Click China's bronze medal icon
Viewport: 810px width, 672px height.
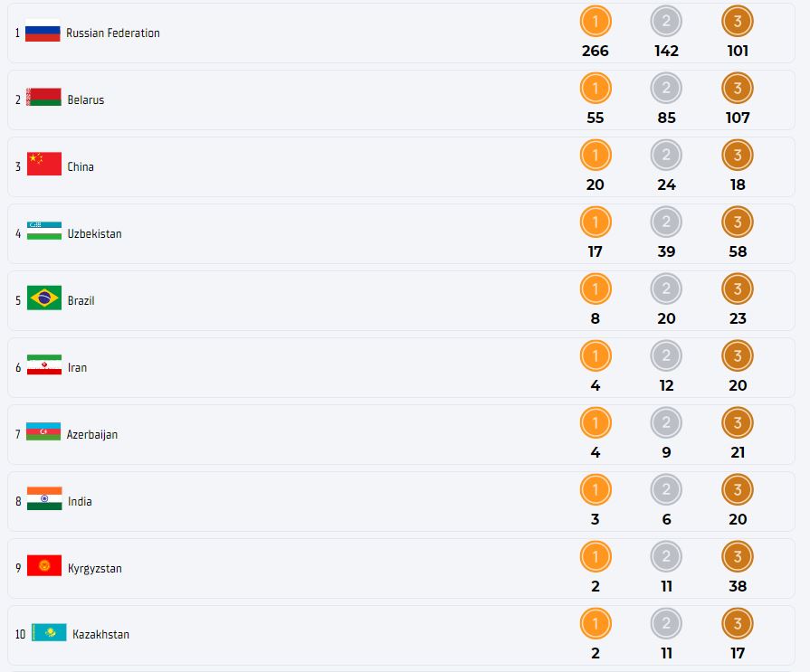pyautogui.click(x=738, y=155)
